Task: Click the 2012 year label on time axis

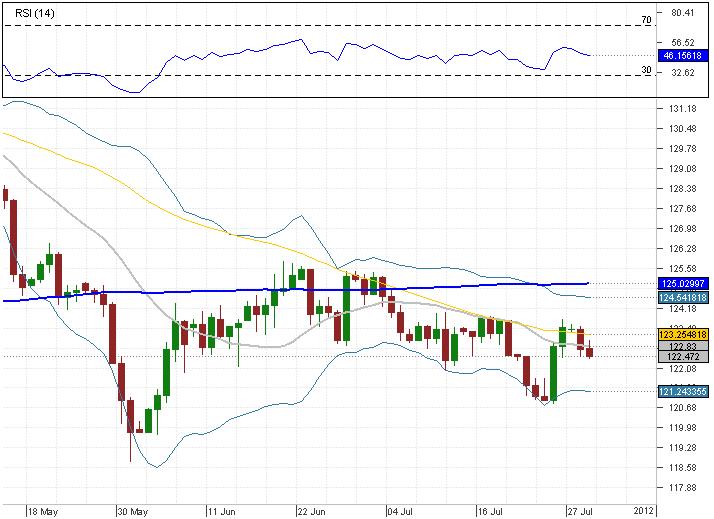Action: click(645, 509)
